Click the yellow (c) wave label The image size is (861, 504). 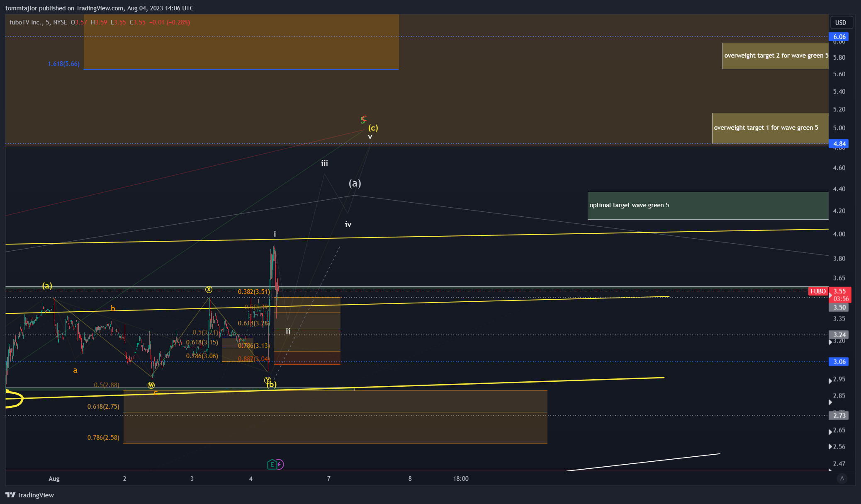pyautogui.click(x=373, y=128)
